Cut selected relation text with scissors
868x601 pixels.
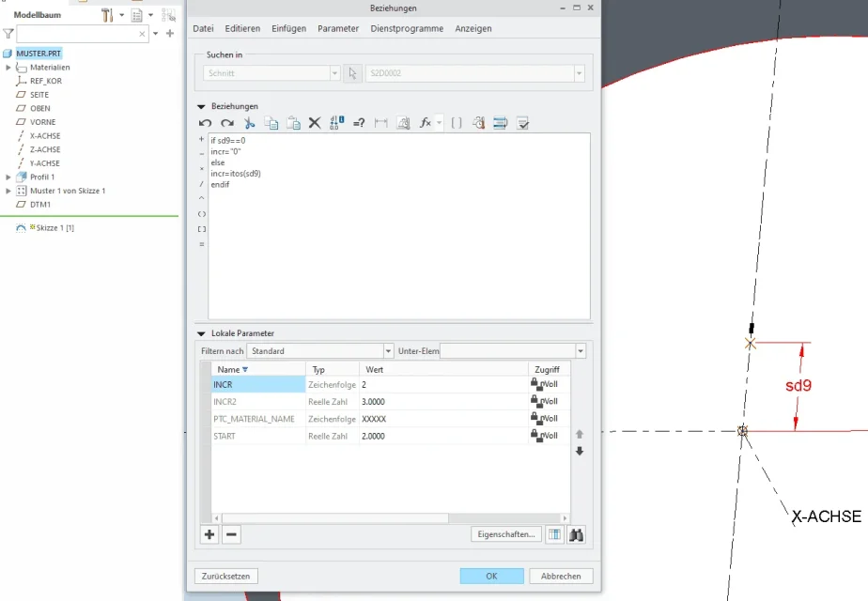pos(249,123)
